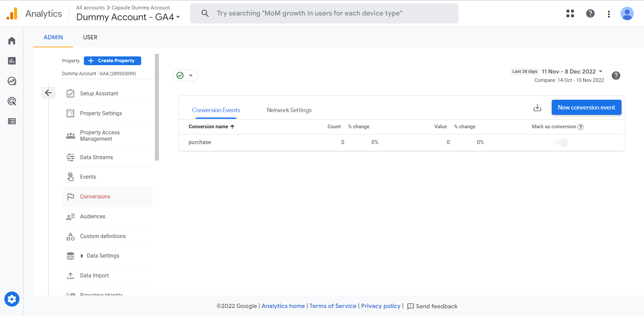Toggle purchase mark as conversion switch

tap(560, 142)
